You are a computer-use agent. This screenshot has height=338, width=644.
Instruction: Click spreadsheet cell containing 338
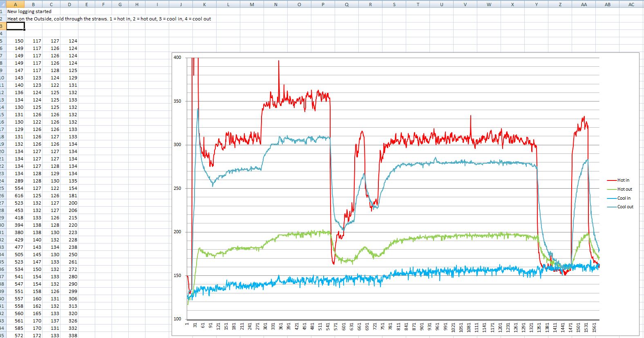pyautogui.click(x=69, y=335)
